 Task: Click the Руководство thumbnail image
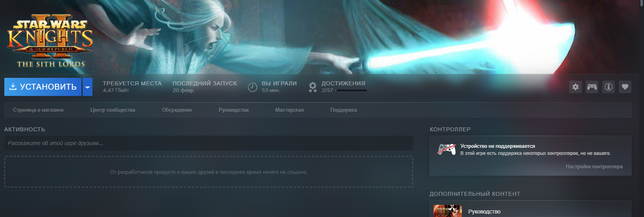point(448,211)
